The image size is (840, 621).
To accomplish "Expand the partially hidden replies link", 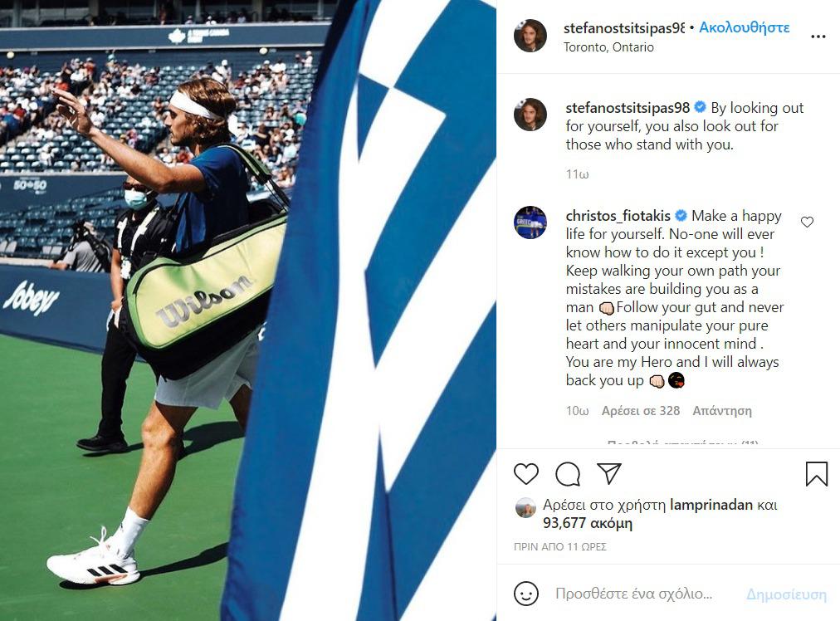I will point(683,443).
